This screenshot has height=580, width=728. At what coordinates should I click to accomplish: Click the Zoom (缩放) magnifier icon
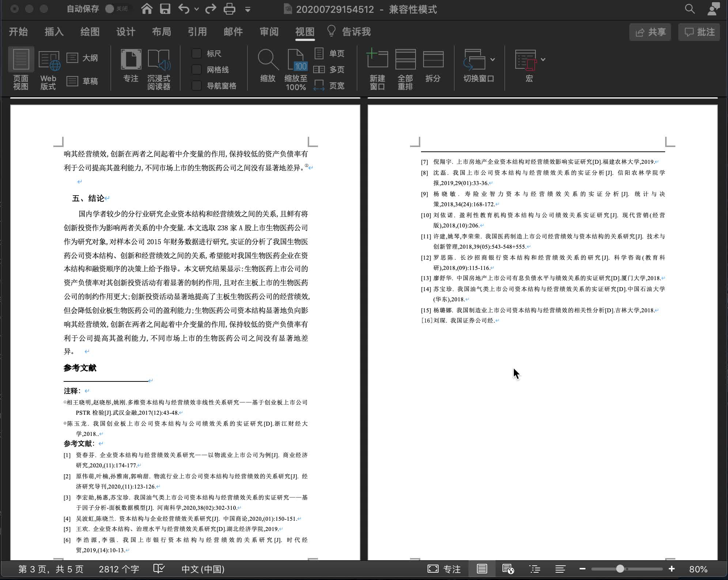click(x=268, y=60)
